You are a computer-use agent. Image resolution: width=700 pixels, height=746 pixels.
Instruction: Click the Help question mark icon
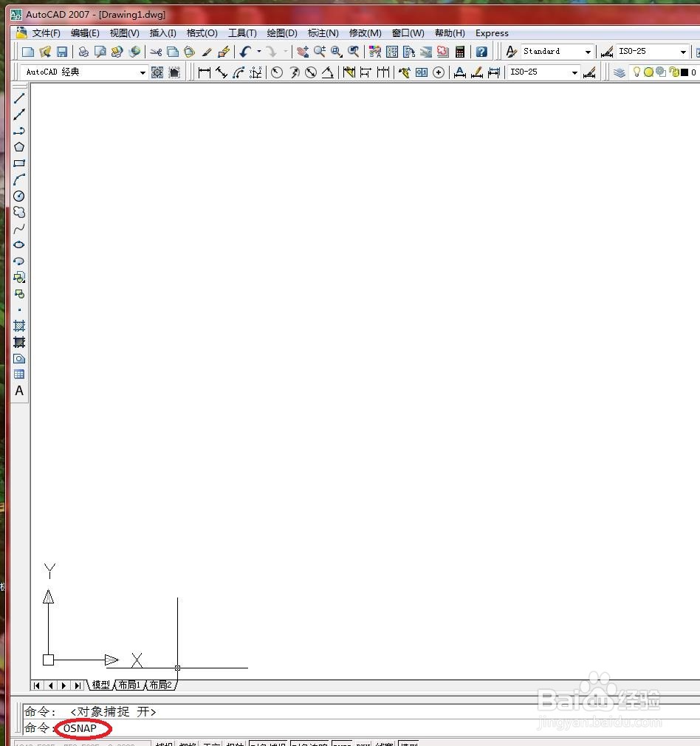point(481,52)
